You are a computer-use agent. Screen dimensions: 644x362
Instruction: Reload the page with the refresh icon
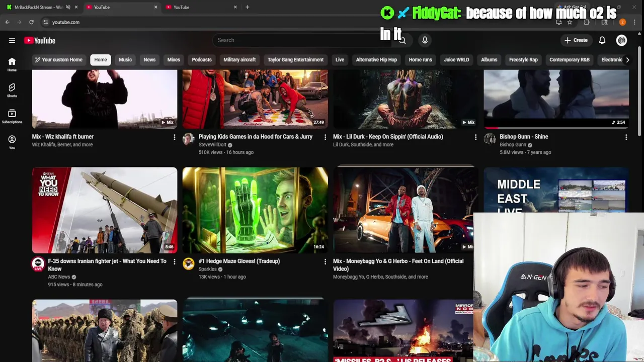(x=31, y=22)
